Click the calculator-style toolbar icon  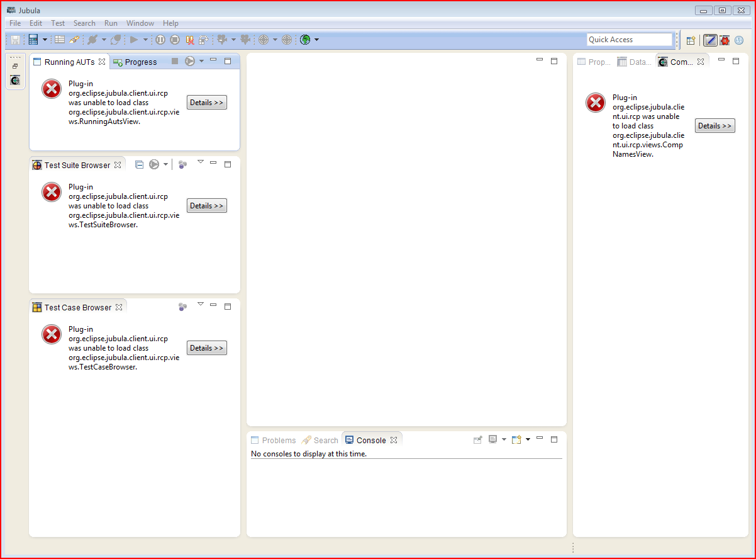[x=33, y=40]
